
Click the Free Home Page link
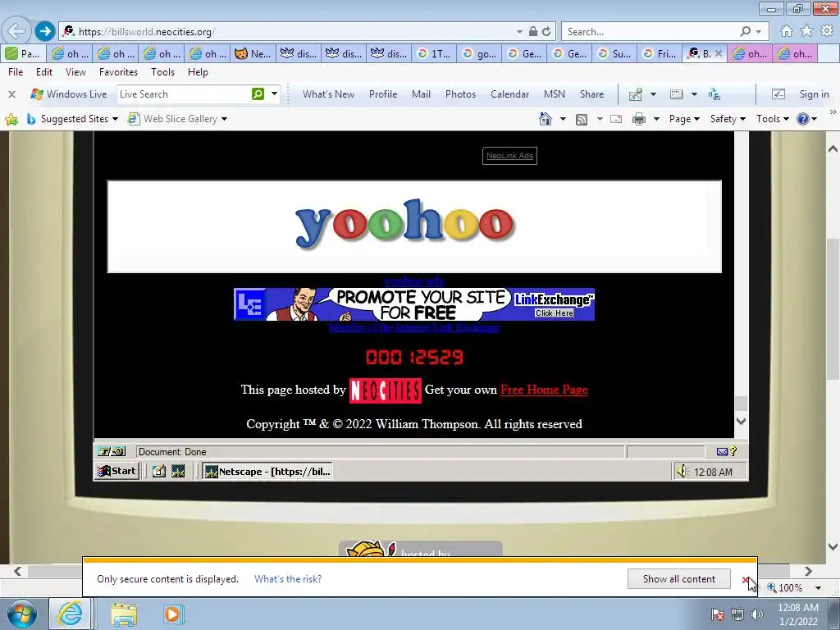tap(544, 390)
